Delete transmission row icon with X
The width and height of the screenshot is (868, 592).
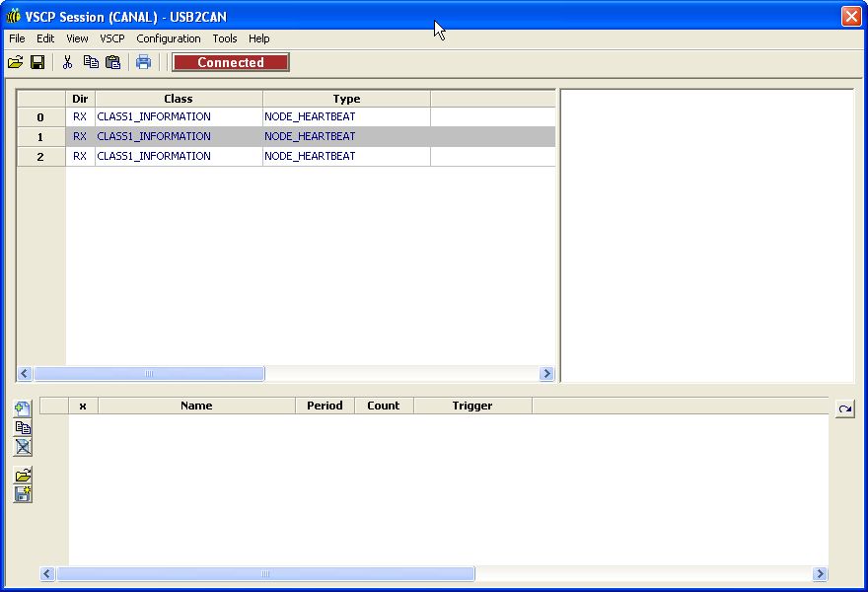(23, 447)
